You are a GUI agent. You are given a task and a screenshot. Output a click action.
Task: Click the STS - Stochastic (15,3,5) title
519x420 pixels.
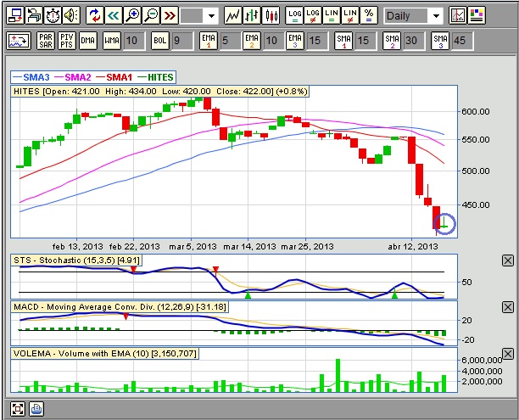[76, 260]
